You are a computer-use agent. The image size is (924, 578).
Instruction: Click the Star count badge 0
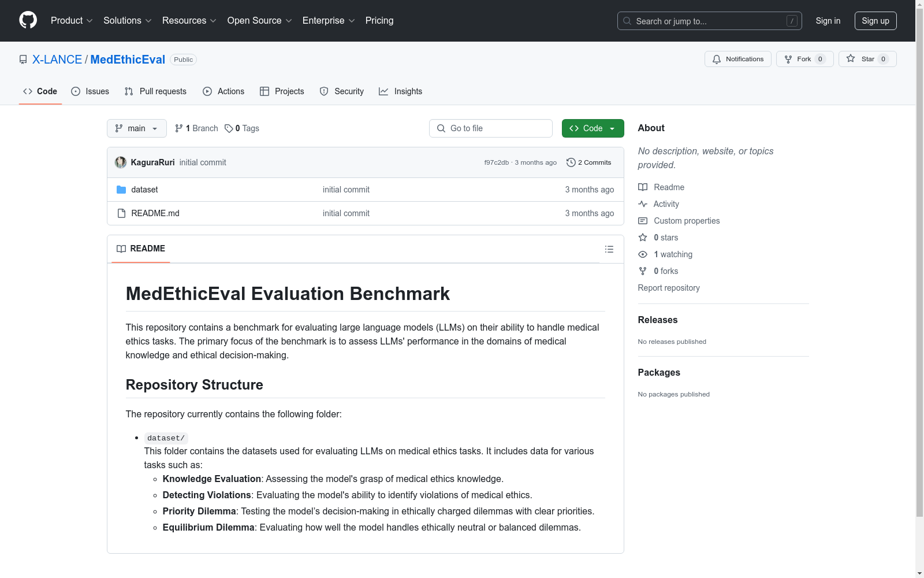point(883,59)
